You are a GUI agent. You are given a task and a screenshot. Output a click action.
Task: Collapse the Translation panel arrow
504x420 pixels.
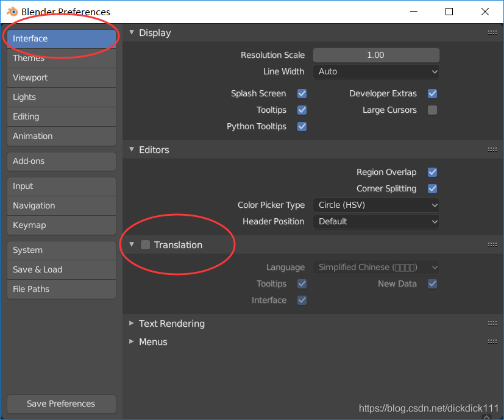132,244
